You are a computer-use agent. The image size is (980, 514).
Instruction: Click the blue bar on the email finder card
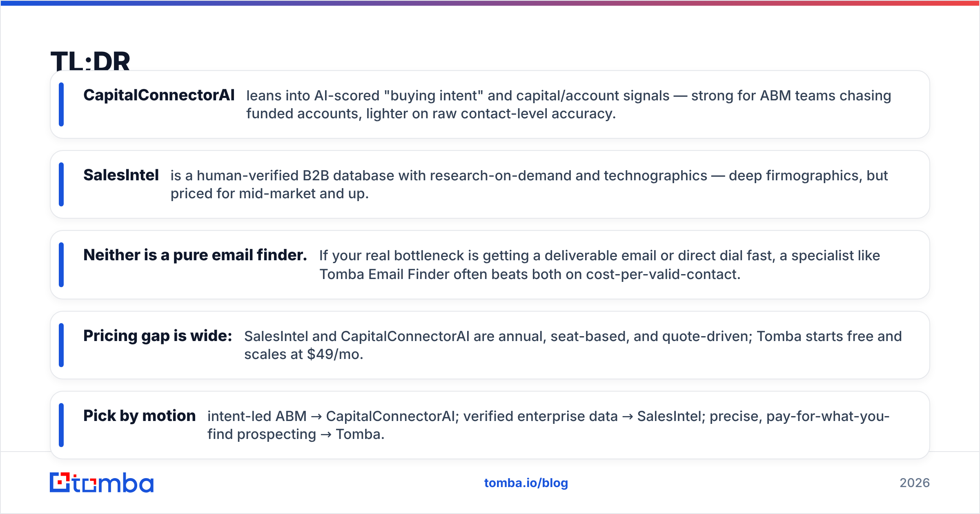click(x=61, y=265)
